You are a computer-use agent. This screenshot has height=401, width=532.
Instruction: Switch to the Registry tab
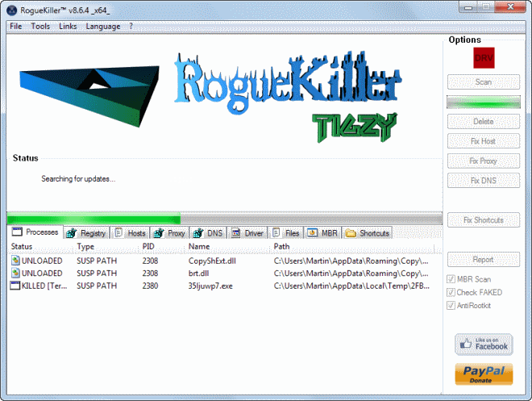click(86, 233)
